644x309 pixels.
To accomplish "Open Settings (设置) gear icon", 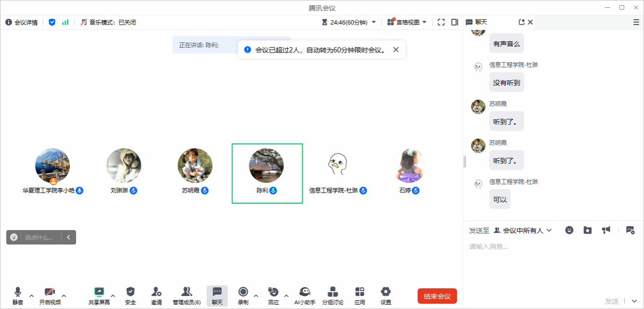I will pyautogui.click(x=386, y=292).
